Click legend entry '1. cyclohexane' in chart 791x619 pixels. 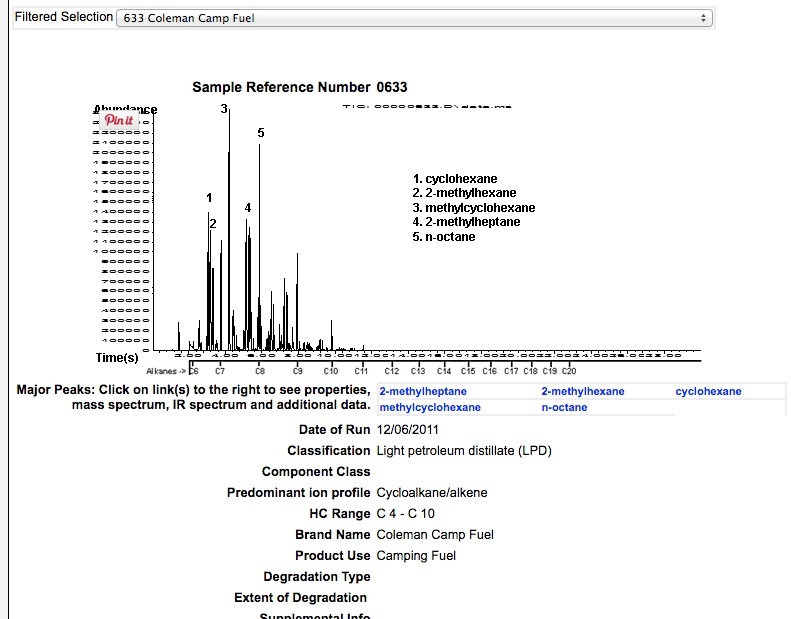point(455,179)
